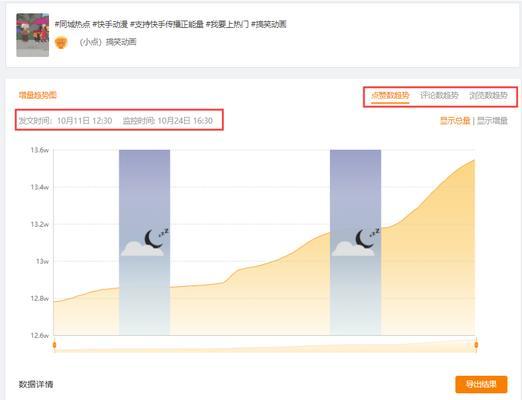Screen dimensions: 522x400
Task: Click the 13.4w y-axis label
Action: [40, 187]
